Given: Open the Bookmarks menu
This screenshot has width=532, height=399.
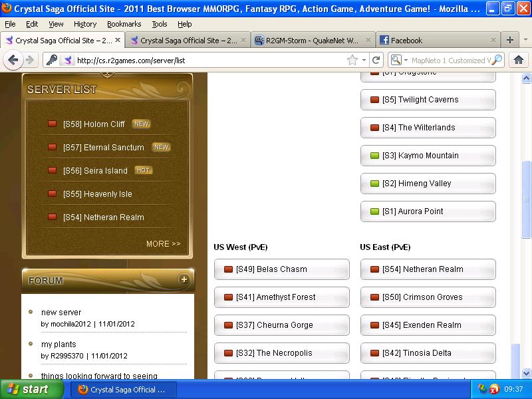Looking at the screenshot, I should click(x=124, y=24).
